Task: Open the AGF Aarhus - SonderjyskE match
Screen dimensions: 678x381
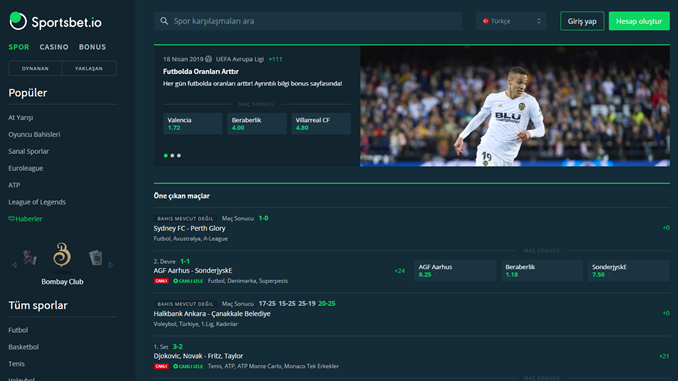Action: [193, 271]
